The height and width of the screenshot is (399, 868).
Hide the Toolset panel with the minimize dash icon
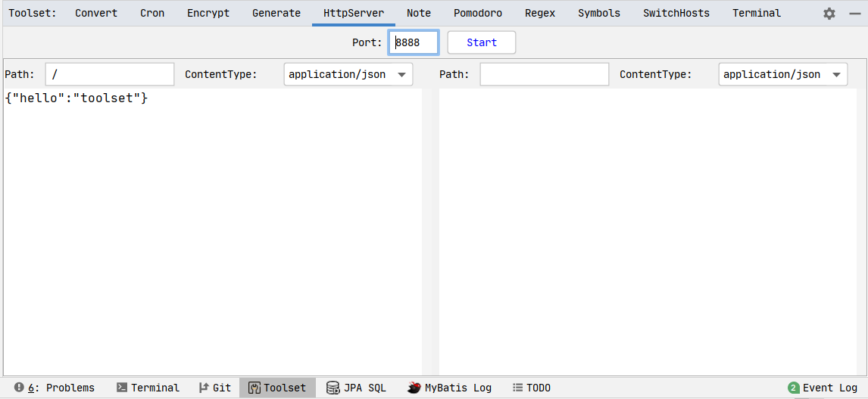(854, 14)
